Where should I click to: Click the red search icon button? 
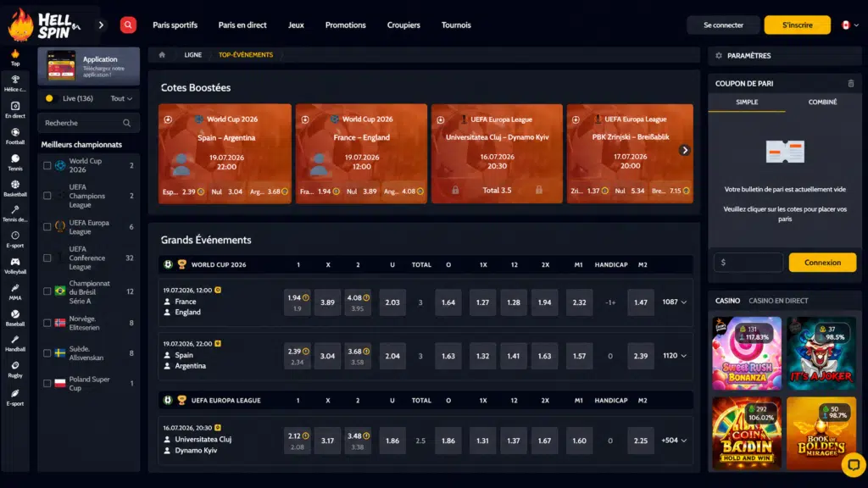click(x=128, y=25)
